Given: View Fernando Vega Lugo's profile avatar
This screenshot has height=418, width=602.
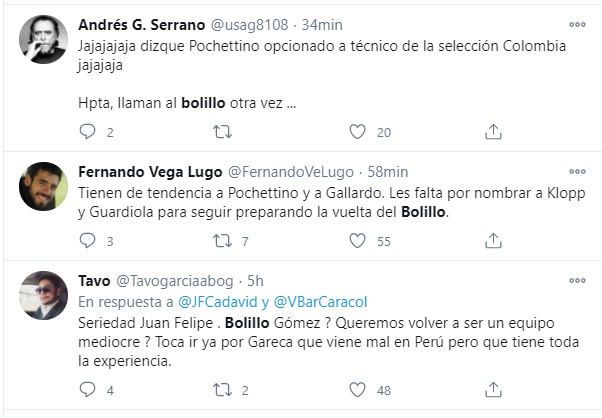Looking at the screenshot, I should tap(43, 186).
